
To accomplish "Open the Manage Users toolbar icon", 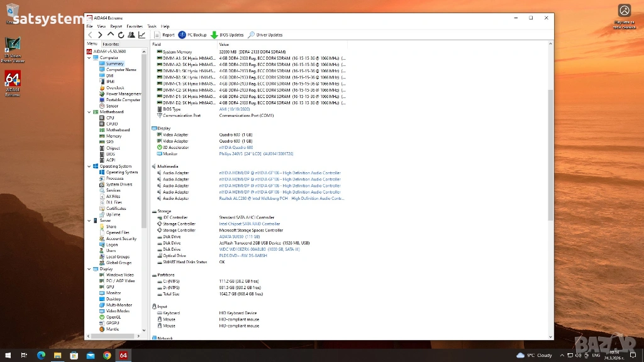I will tap(131, 35).
